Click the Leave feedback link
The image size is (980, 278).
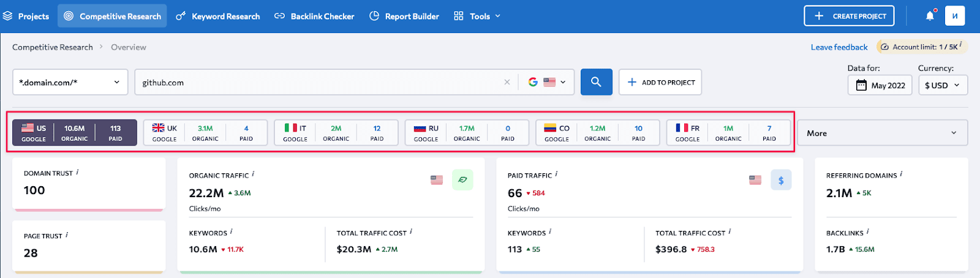(x=839, y=47)
